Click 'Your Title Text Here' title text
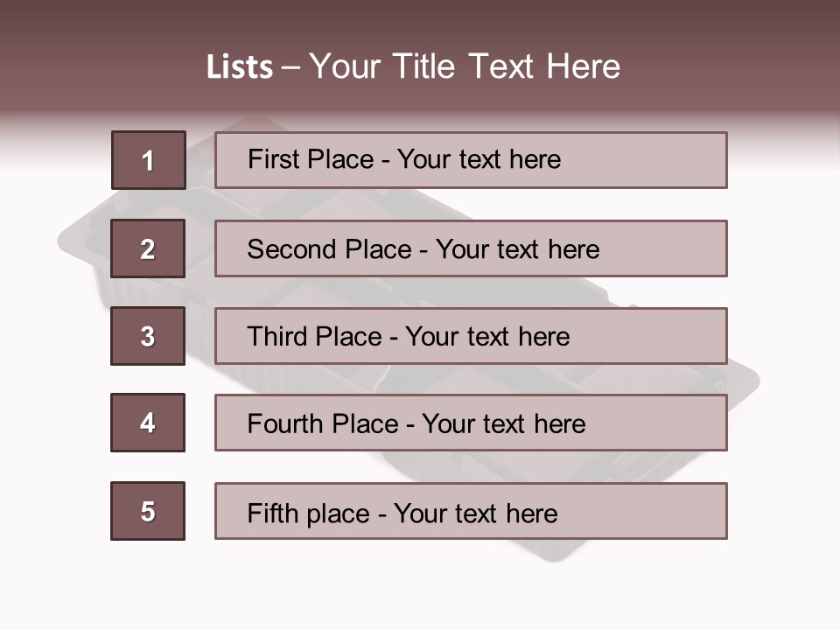840x630 pixels. pos(465,67)
